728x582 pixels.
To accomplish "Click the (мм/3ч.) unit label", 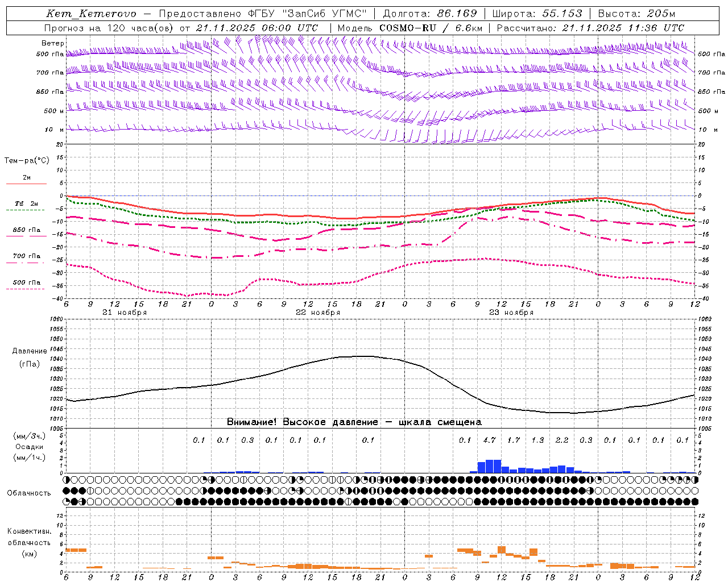I will [x=30, y=436].
